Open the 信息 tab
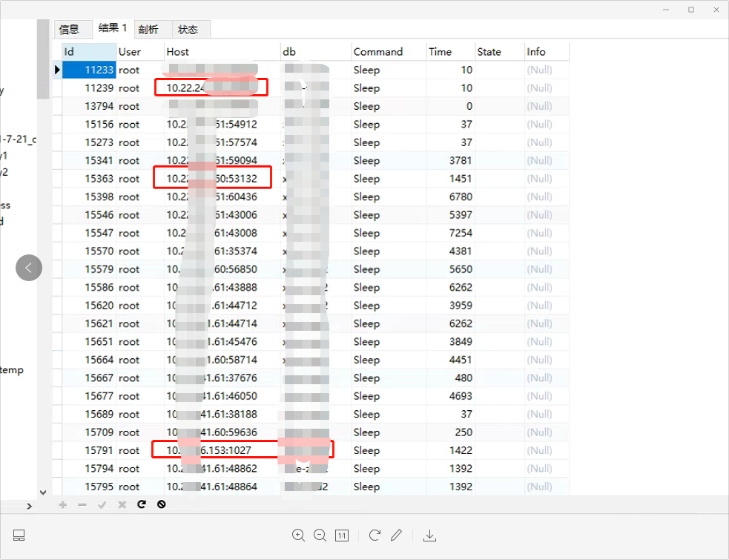This screenshot has height=560, width=729. click(x=72, y=29)
